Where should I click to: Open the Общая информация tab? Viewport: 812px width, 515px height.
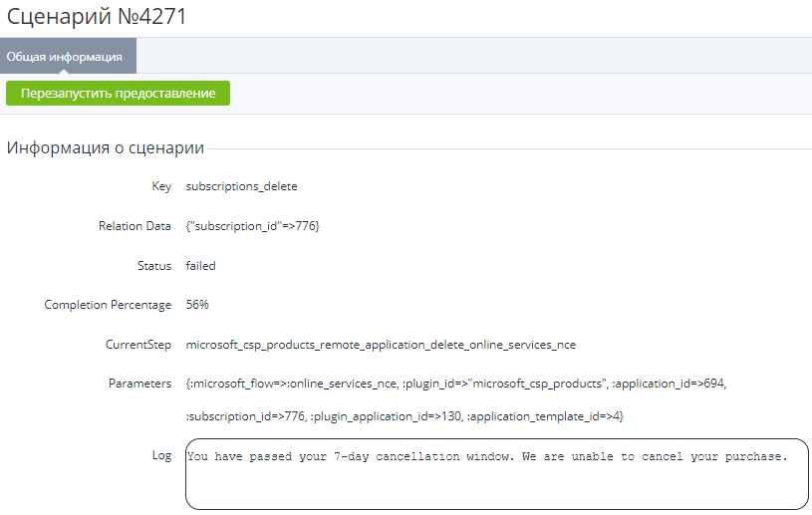(x=68, y=56)
